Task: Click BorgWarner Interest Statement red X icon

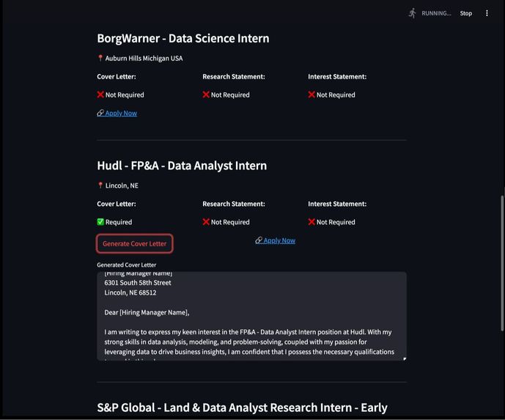Action: (x=312, y=95)
